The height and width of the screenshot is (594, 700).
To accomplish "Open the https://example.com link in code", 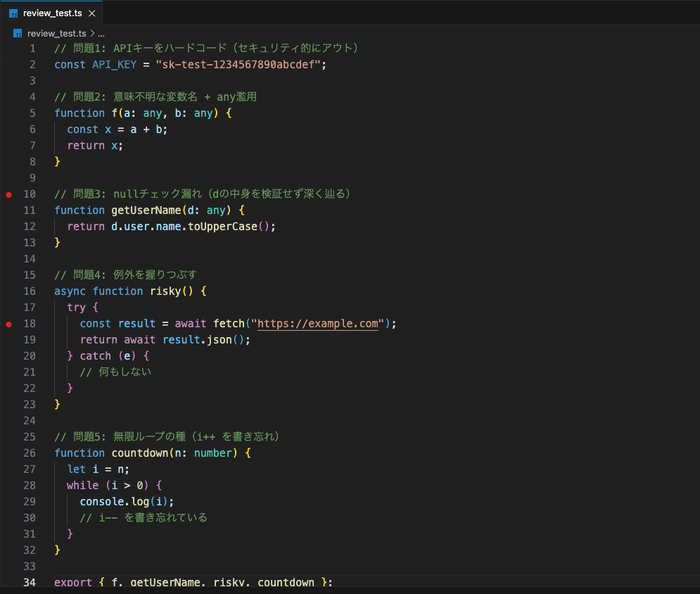I will pos(317,323).
